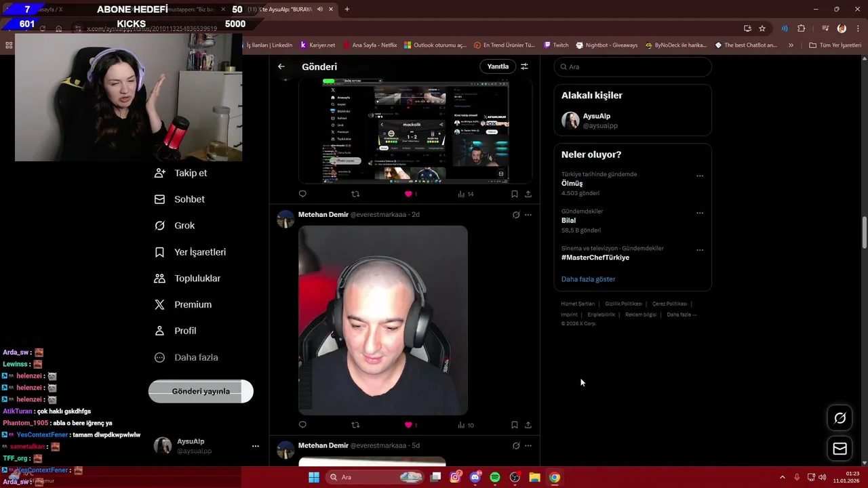This screenshot has height=488, width=868.
Task: Open the #MasterChefTürkiye trend
Action: [x=595, y=258]
